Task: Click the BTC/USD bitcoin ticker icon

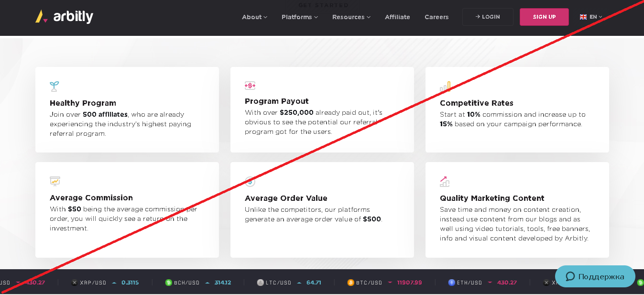Action: click(x=350, y=283)
